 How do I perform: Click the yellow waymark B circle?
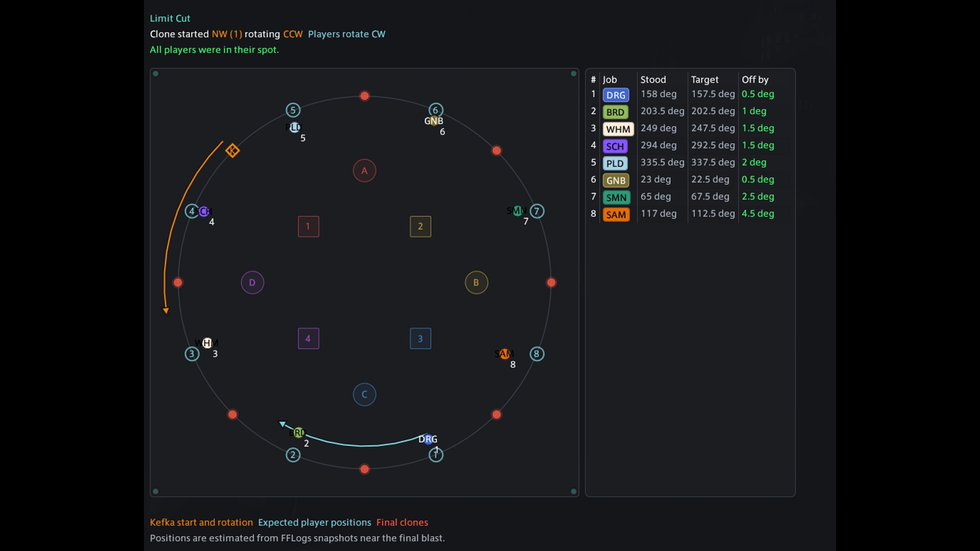[x=476, y=282]
